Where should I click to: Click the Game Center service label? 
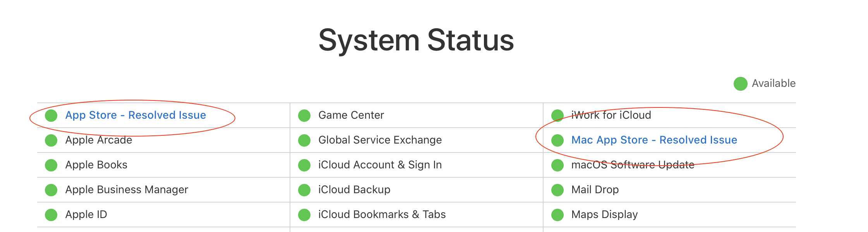coord(351,115)
